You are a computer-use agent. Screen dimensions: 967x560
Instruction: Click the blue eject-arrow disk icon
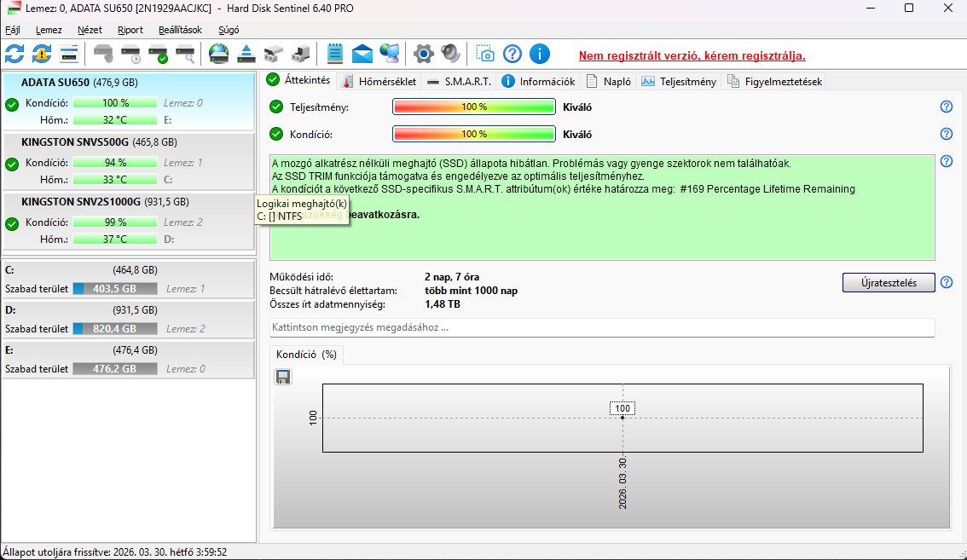click(246, 55)
